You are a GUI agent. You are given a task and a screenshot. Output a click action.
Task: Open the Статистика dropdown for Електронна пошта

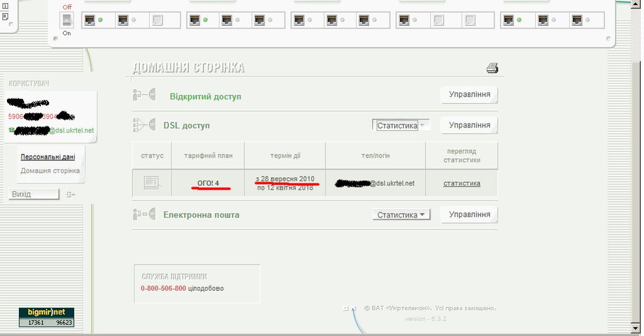(x=401, y=215)
